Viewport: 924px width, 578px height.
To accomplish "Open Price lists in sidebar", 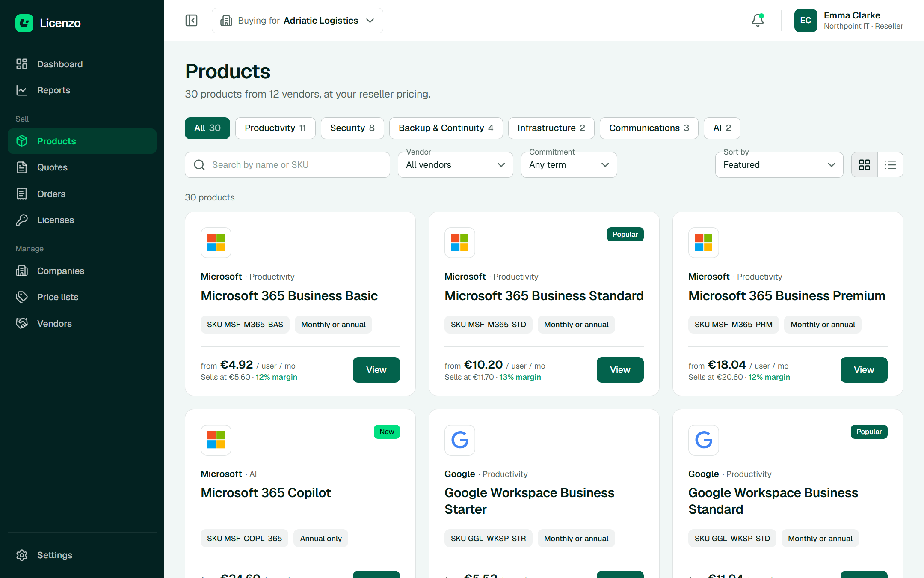I will click(x=82, y=297).
